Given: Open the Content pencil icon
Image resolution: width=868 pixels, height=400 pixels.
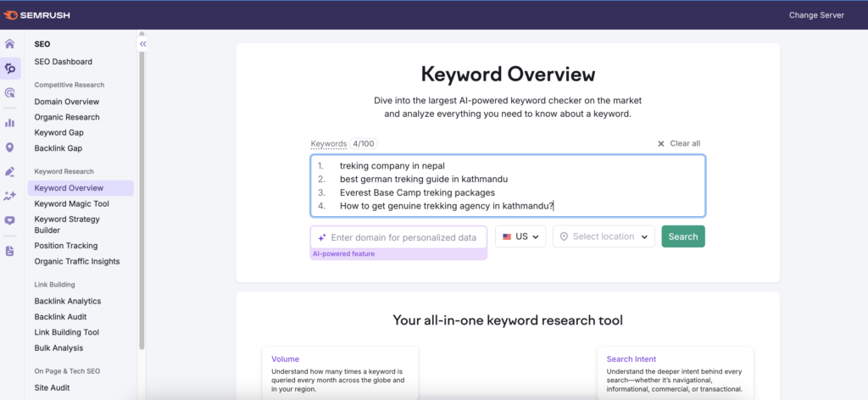Looking at the screenshot, I should [10, 171].
